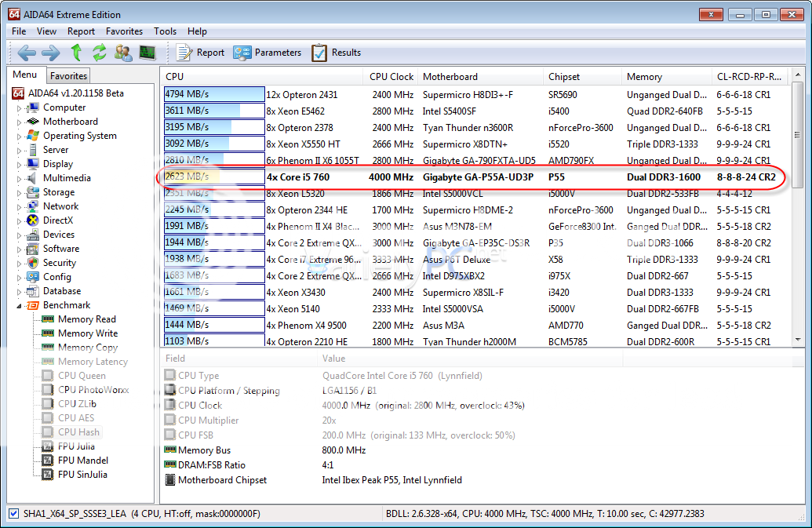Go forward with the right arrow icon
This screenshot has width=812, height=528.
pos(51,53)
